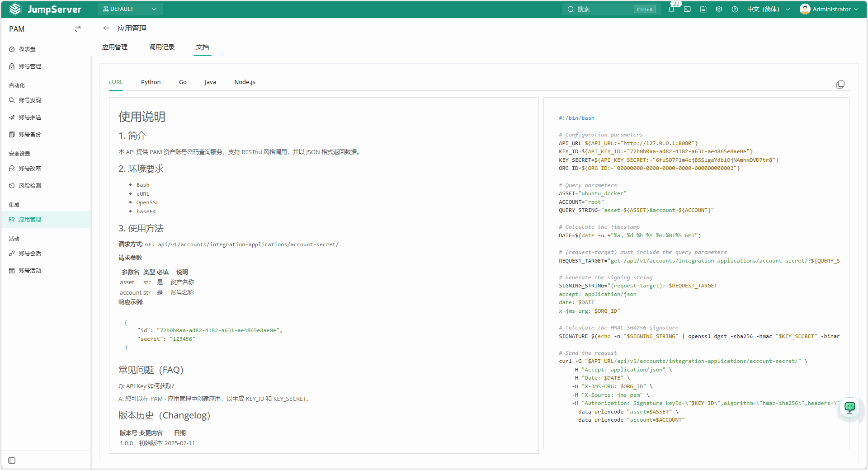Select the cURL code tab
Image resolution: width=868 pixels, height=470 pixels.
tap(116, 82)
